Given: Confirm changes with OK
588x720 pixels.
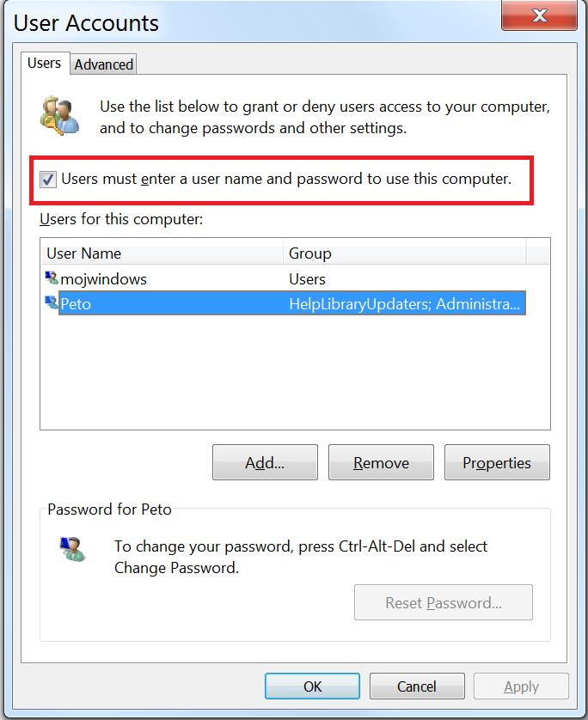Looking at the screenshot, I should (312, 686).
